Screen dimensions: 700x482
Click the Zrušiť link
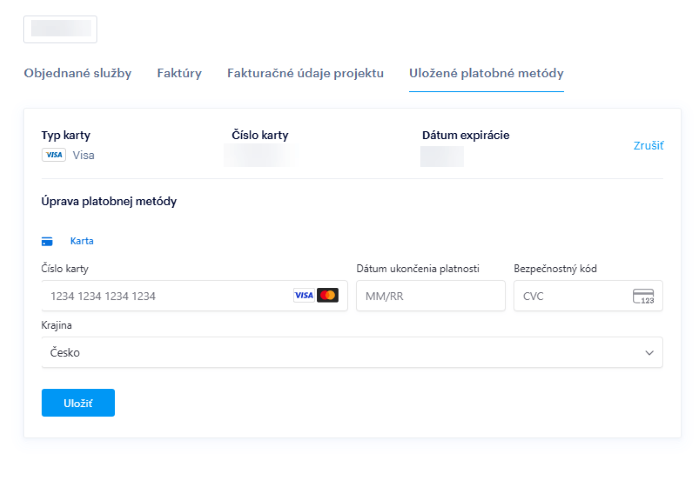(648, 146)
